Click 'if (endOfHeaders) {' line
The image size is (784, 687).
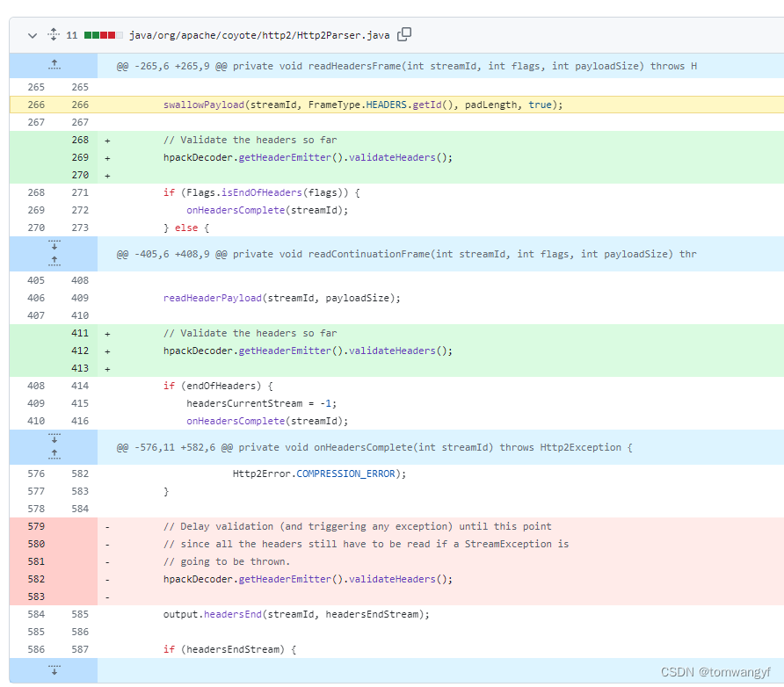[x=218, y=387]
